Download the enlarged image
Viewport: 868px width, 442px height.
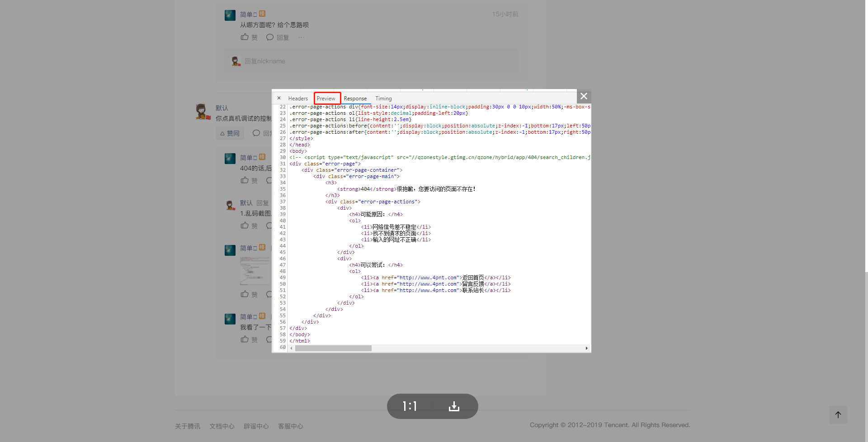[x=454, y=406]
